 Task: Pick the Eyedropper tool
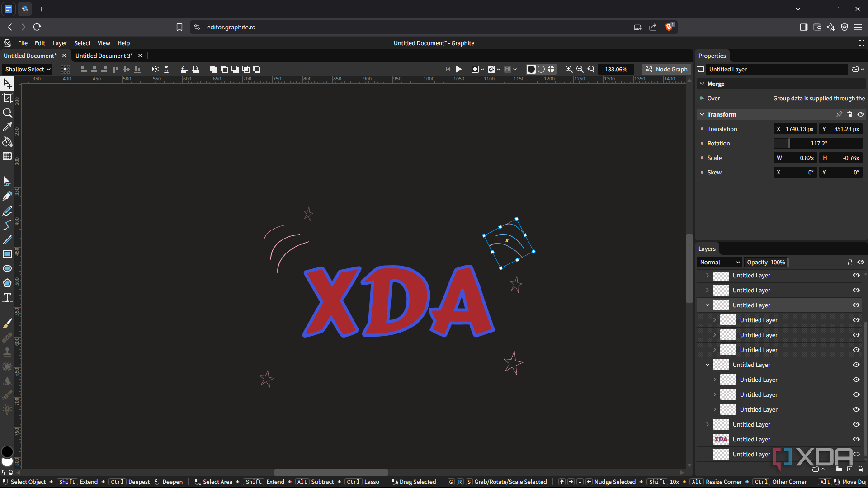(x=7, y=127)
